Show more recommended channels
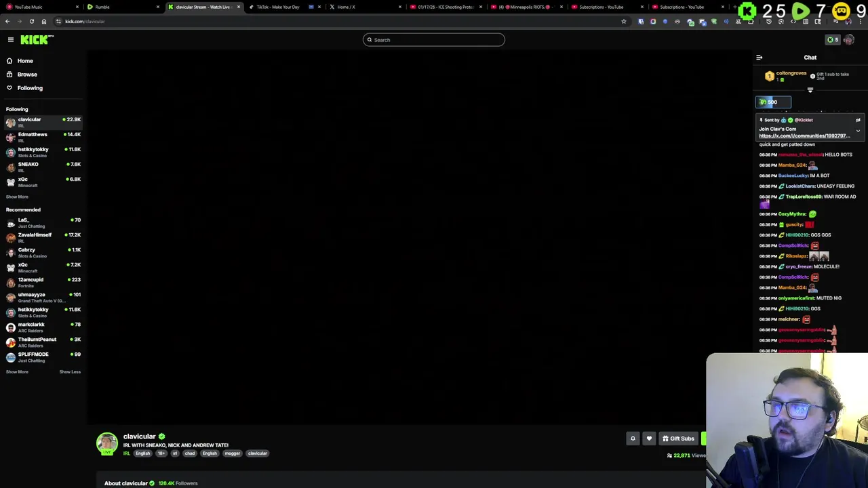This screenshot has width=868, height=488. pos(17,371)
